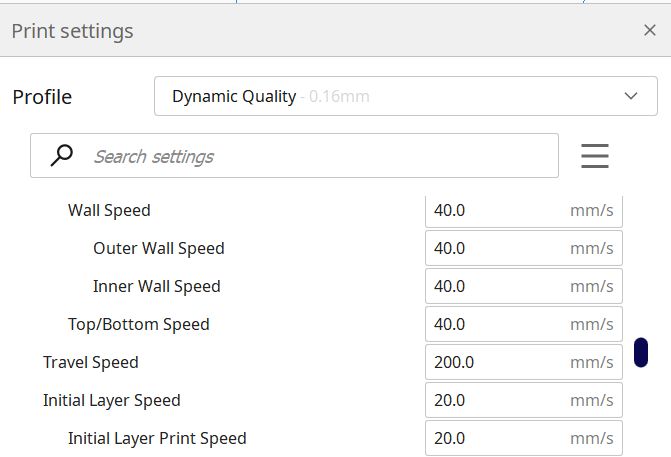Edit the Top/Bottom Speed value field

524,324
